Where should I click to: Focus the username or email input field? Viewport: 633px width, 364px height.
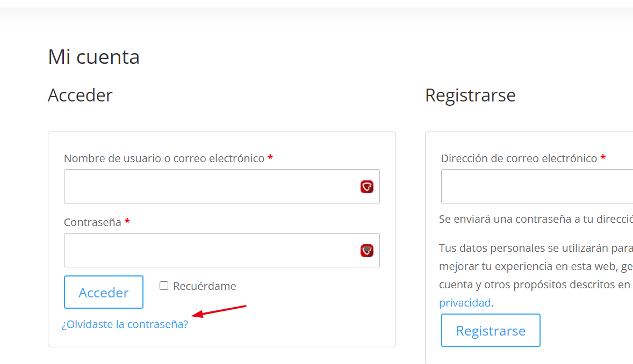click(x=221, y=186)
